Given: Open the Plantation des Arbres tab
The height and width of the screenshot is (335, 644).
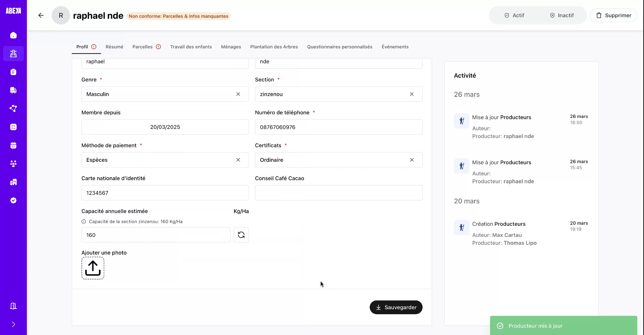Looking at the screenshot, I should point(274,47).
